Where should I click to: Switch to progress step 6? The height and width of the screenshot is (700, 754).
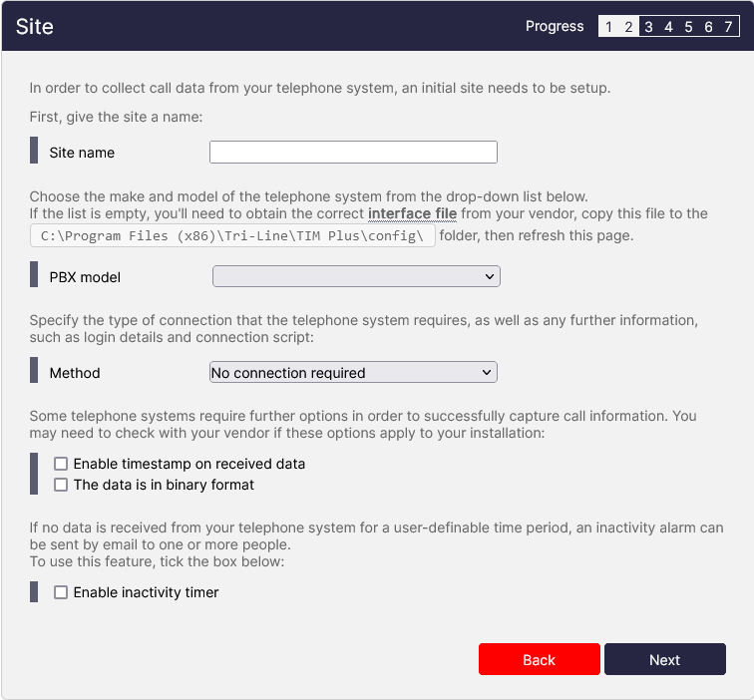point(708,27)
